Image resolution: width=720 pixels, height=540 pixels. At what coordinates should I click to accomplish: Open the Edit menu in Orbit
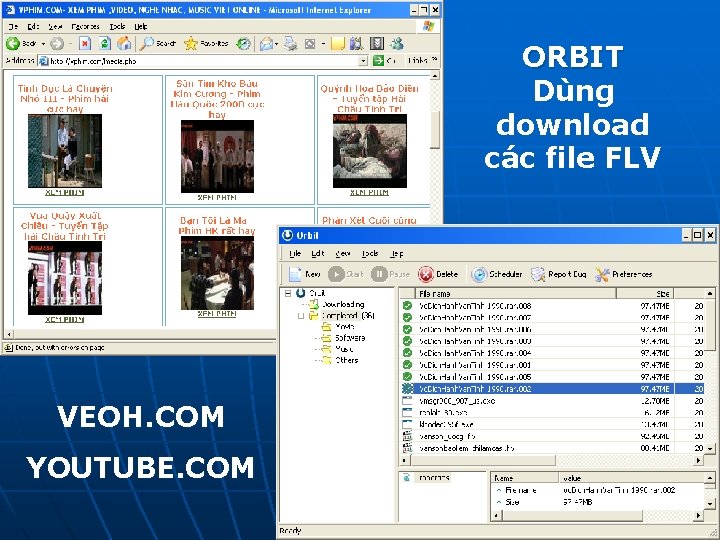[318, 253]
